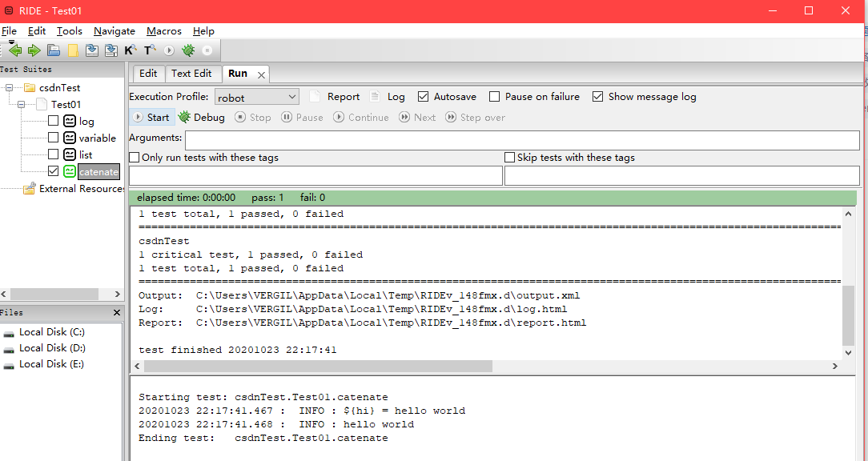Image resolution: width=868 pixels, height=461 pixels.
Task: Close the Files panel
Action: pyautogui.click(x=117, y=313)
